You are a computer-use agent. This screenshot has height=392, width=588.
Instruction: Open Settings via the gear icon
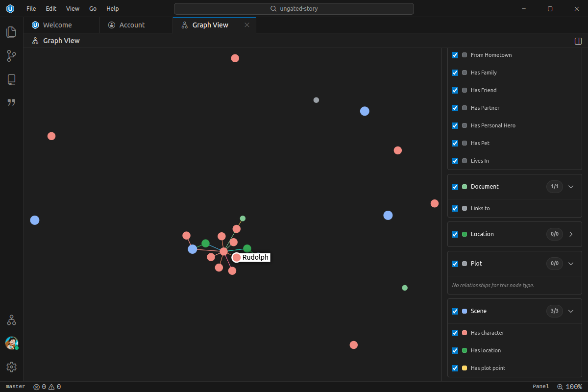pos(11,367)
